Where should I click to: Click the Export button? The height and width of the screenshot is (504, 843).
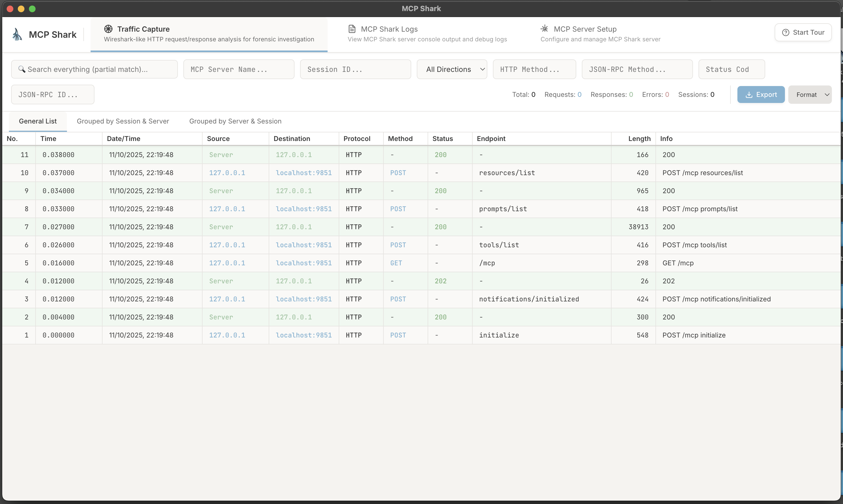point(761,94)
